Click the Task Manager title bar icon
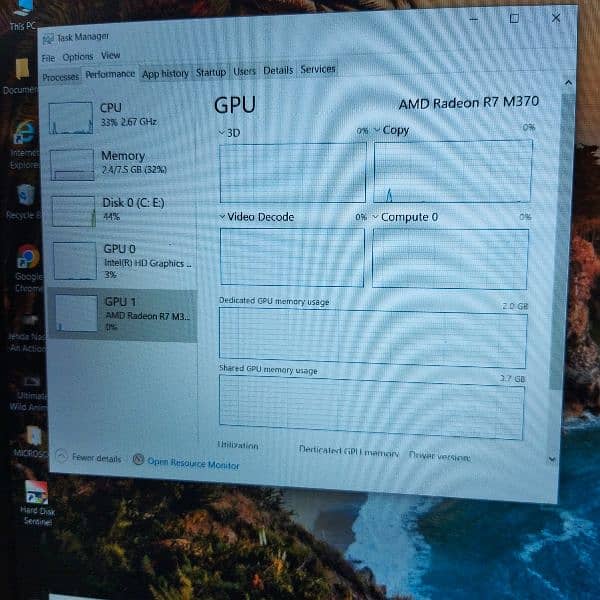 48,39
